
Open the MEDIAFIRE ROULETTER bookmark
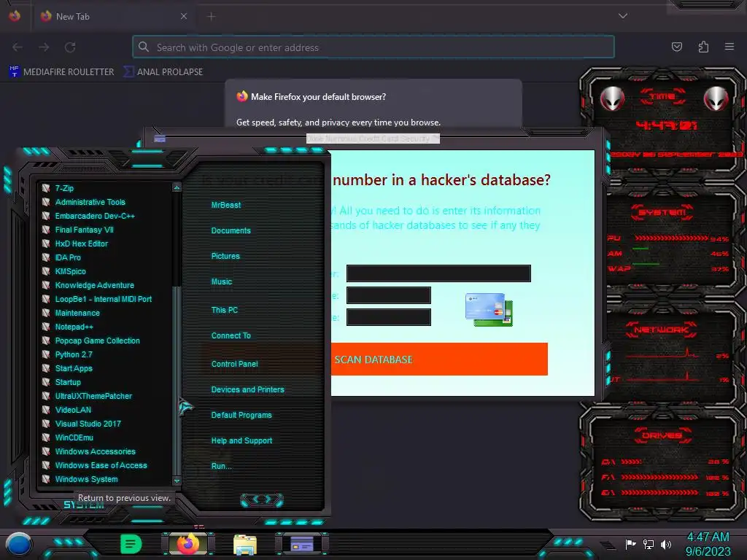click(61, 72)
